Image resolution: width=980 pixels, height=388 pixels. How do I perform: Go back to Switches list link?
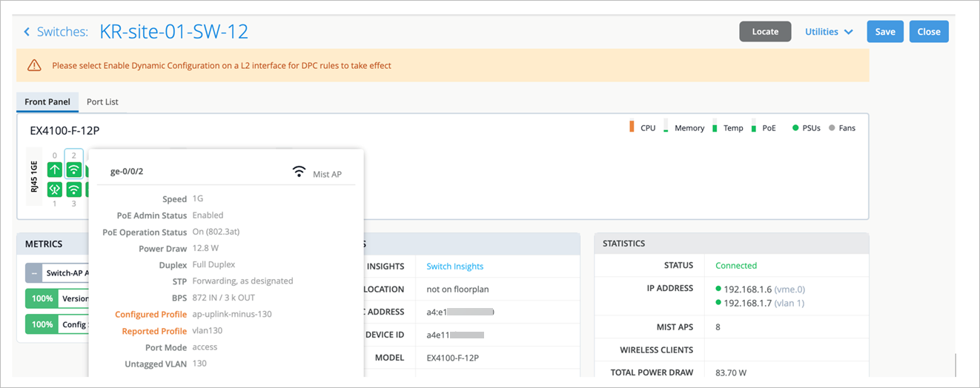click(x=62, y=32)
